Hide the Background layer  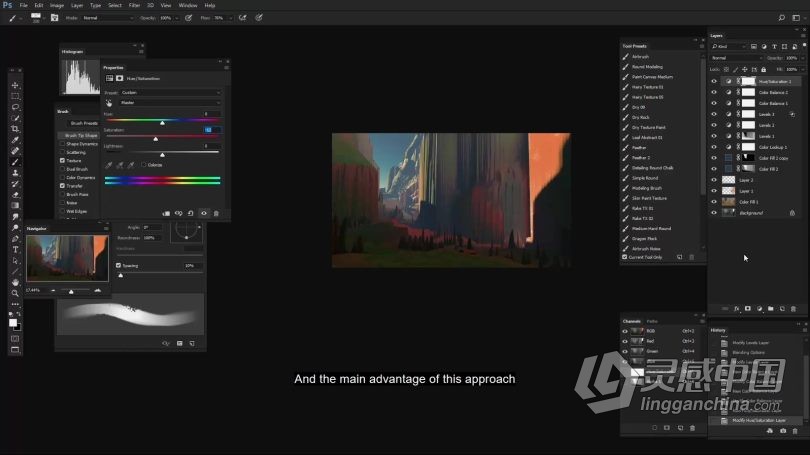pos(714,212)
